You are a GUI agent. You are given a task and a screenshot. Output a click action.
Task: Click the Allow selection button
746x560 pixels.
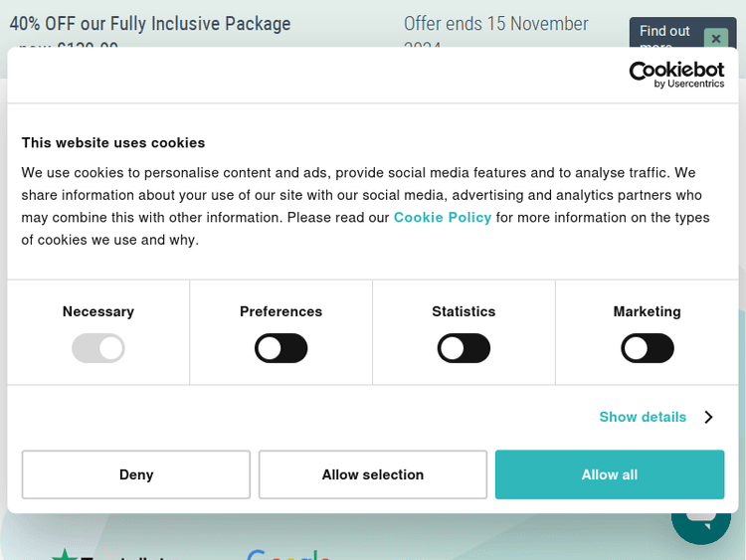[x=373, y=474]
